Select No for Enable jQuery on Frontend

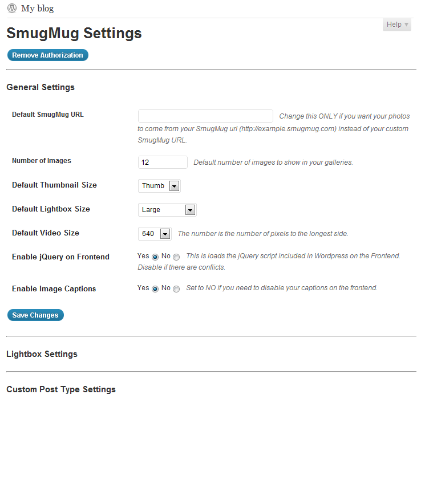pos(176,257)
